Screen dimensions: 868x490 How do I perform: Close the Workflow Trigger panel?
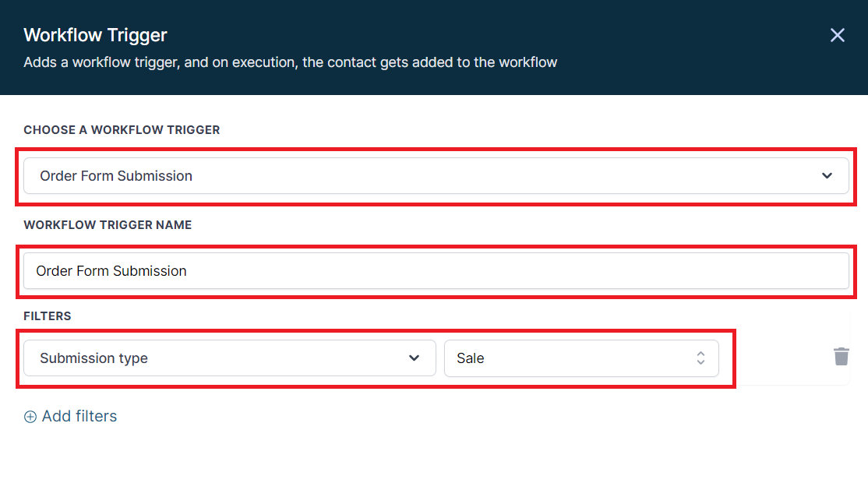[x=837, y=35]
